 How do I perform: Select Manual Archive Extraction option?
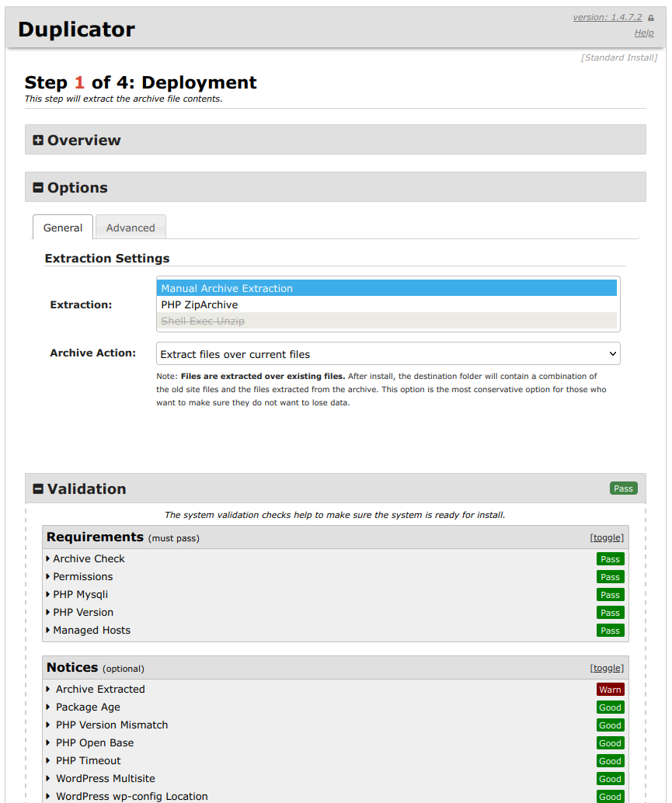[387, 288]
